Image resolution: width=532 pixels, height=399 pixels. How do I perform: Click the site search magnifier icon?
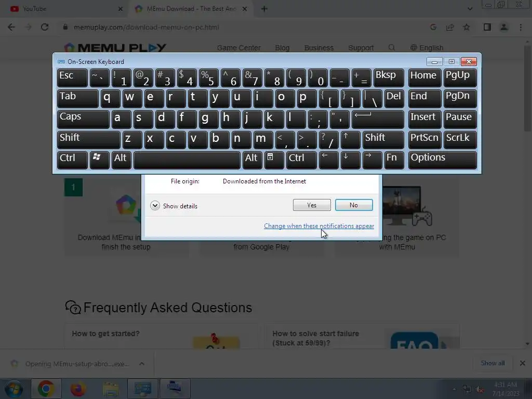(392, 47)
